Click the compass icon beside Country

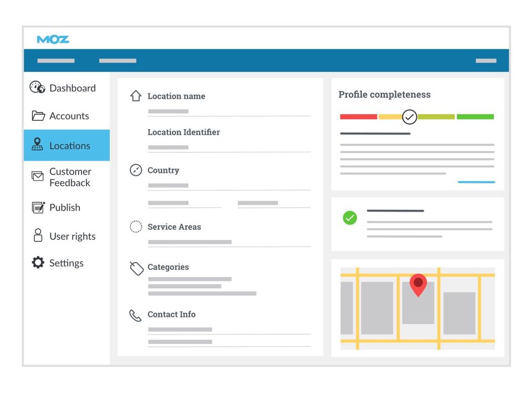tap(136, 170)
